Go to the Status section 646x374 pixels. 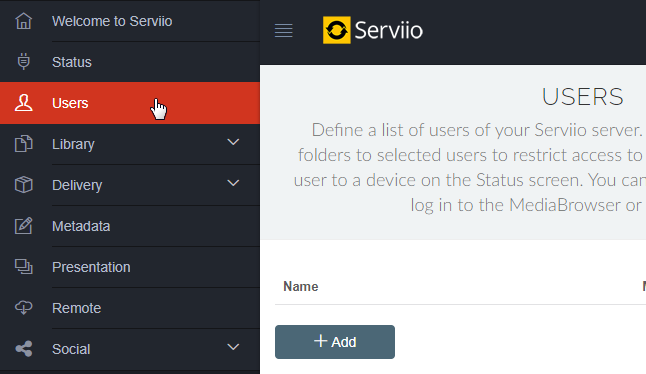(x=130, y=62)
